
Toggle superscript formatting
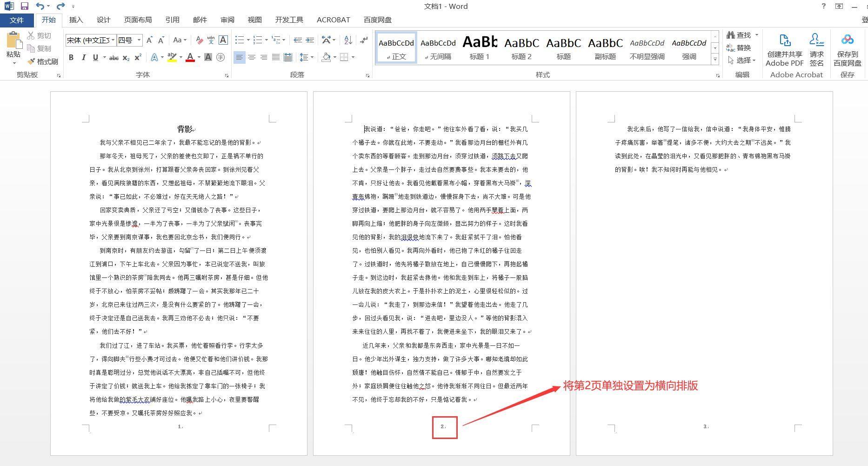(138, 57)
